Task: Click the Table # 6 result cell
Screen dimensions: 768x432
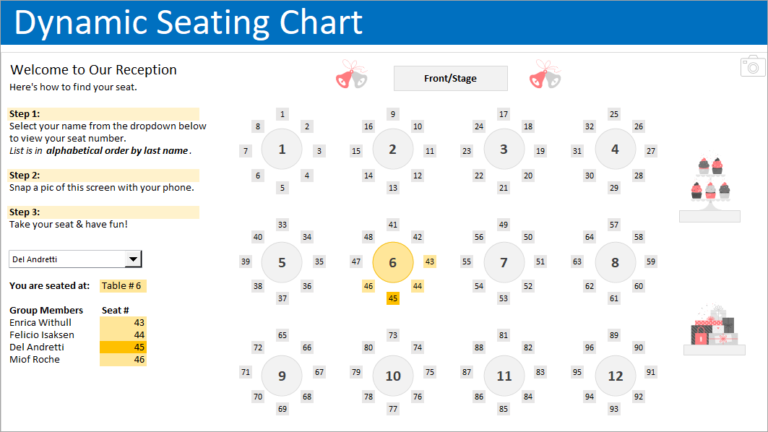Action: coord(123,286)
